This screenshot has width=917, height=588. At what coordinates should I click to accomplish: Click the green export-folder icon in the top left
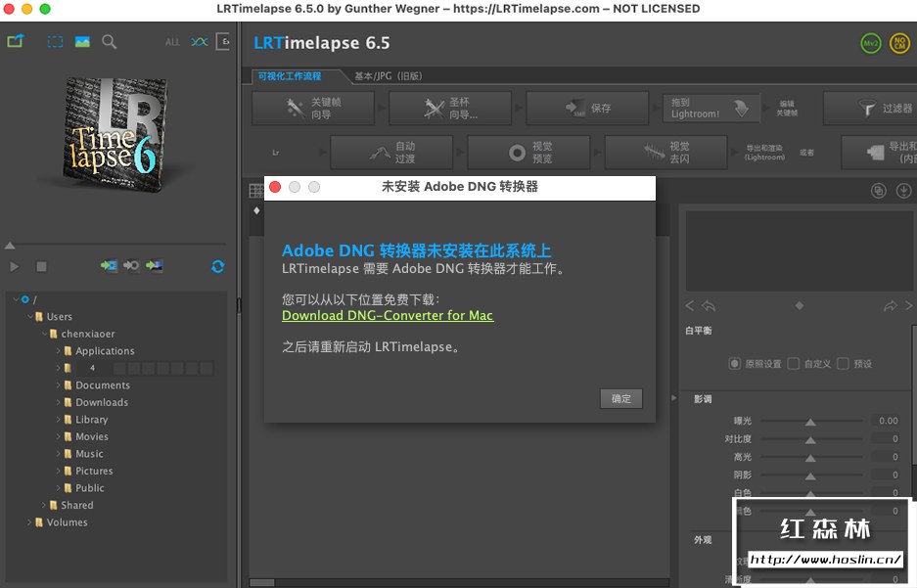point(16,41)
